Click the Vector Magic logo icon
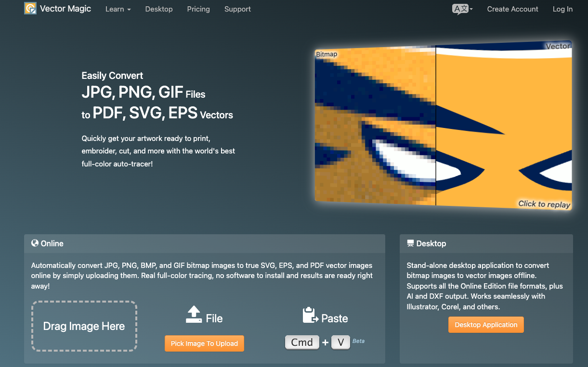Viewport: 588px width, 367px height. (30, 9)
